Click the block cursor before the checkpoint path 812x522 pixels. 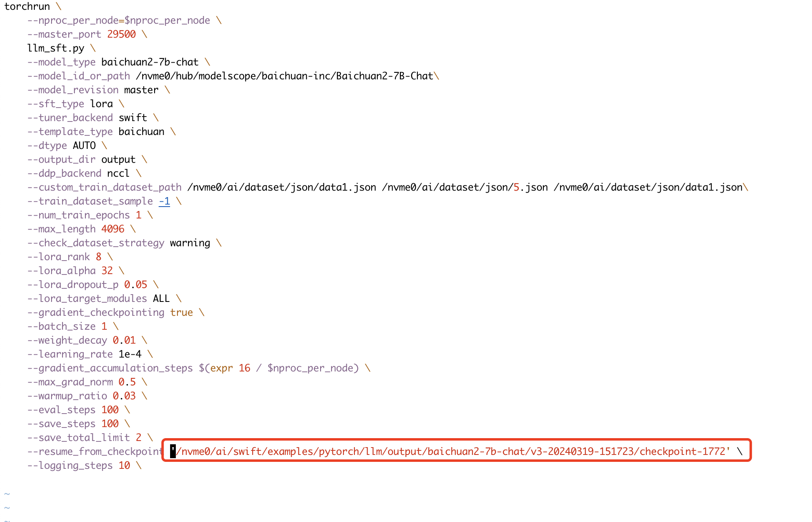coord(173,452)
